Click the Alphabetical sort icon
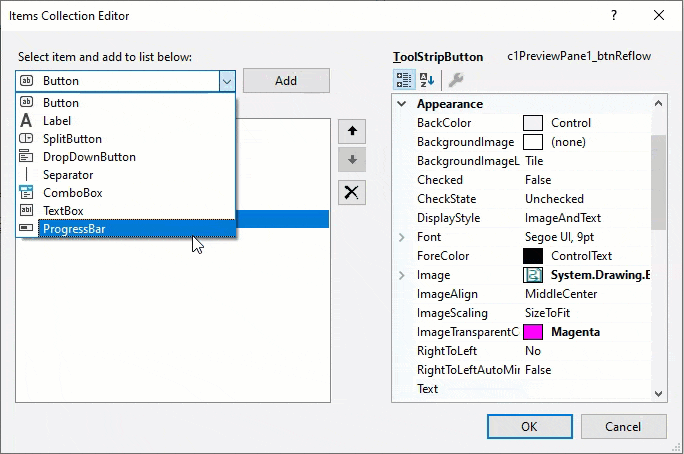 tap(427, 81)
